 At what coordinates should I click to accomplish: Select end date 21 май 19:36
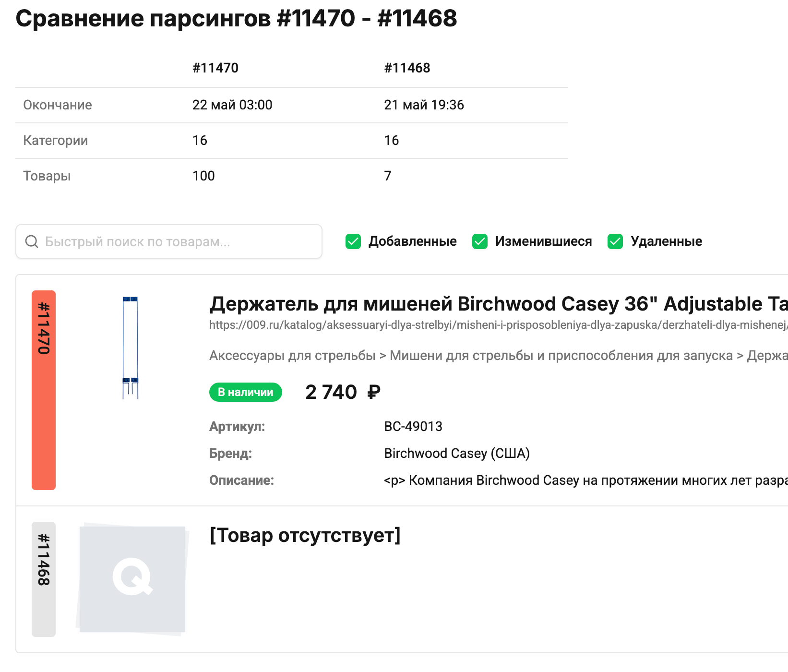click(424, 105)
